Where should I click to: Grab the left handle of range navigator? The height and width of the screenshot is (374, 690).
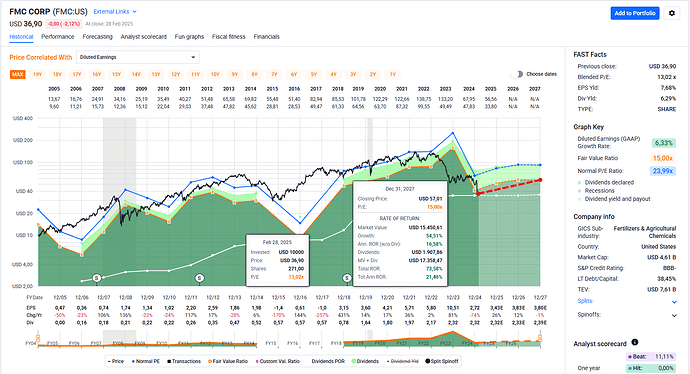[38, 338]
